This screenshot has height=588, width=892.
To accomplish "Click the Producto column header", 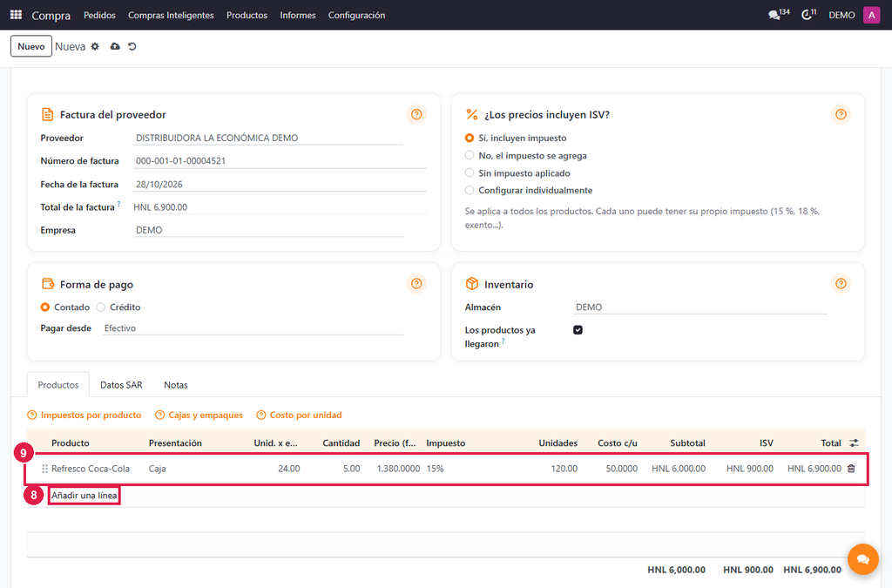I will coord(71,443).
